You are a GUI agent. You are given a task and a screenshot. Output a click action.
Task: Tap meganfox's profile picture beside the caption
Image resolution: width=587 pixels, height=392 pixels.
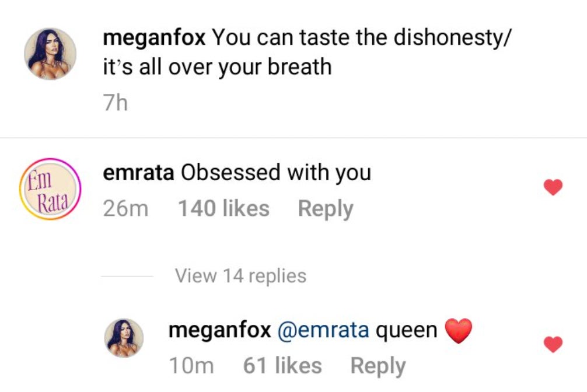click(x=50, y=54)
